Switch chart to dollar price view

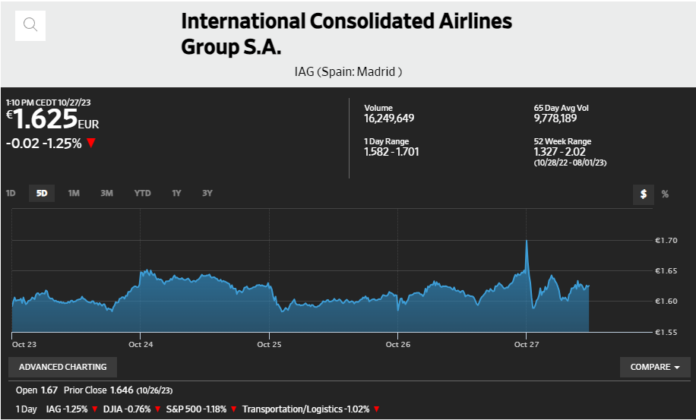click(645, 194)
